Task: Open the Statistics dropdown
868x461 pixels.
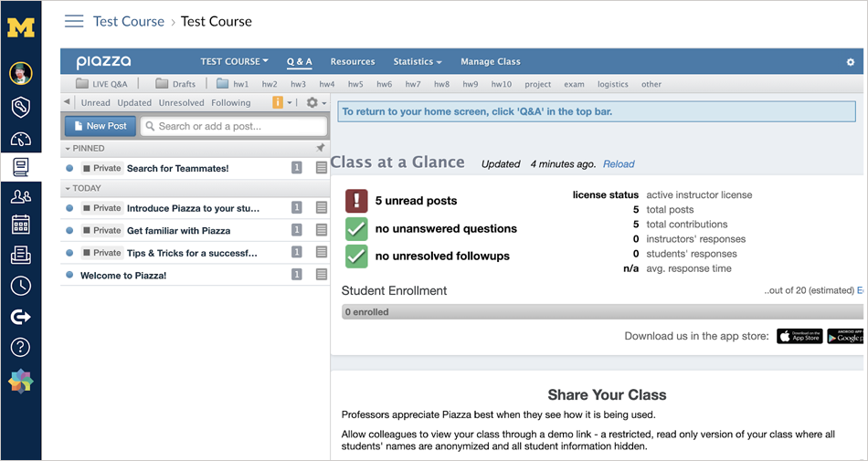Action: tap(418, 61)
